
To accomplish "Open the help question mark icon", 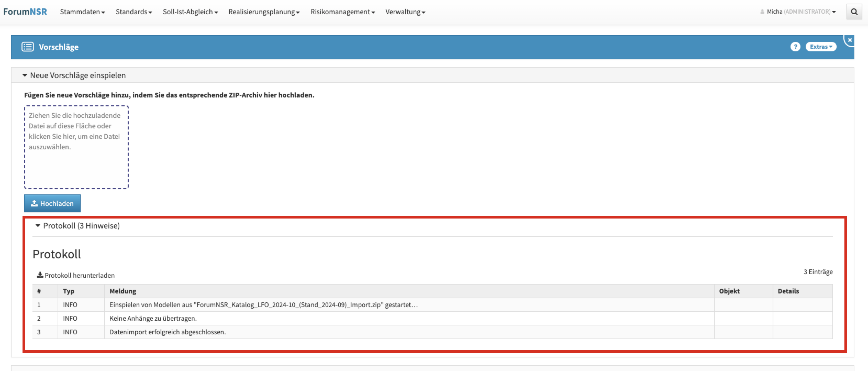I will tap(795, 47).
